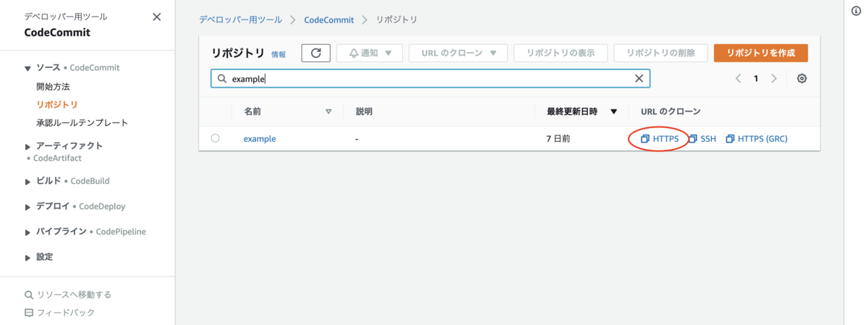Clear the example search text
The height and width of the screenshot is (325, 868).
coord(639,78)
